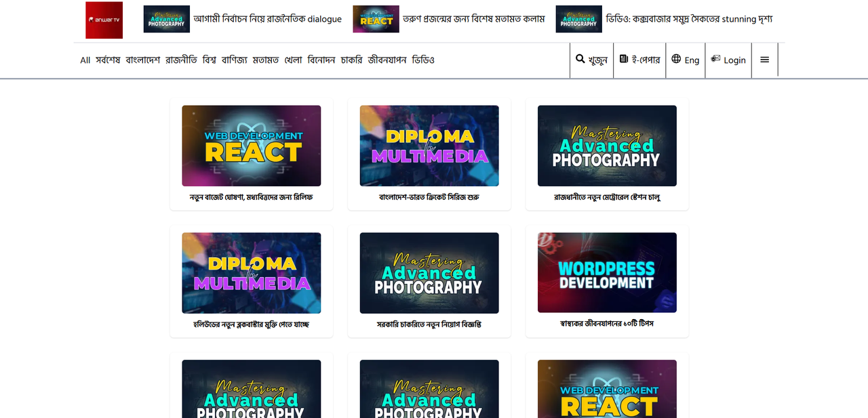Click the globe icon beside Eng
The image size is (868, 418).
[676, 59]
